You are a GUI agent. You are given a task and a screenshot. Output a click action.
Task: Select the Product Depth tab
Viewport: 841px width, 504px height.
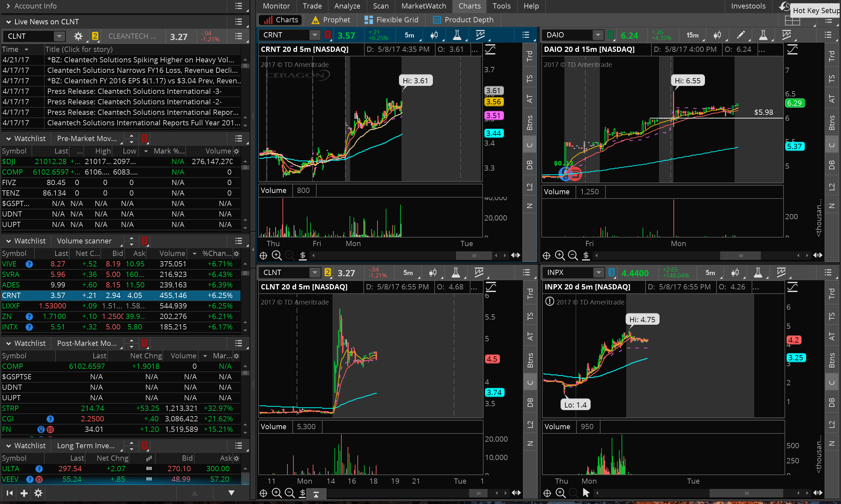pos(463,20)
